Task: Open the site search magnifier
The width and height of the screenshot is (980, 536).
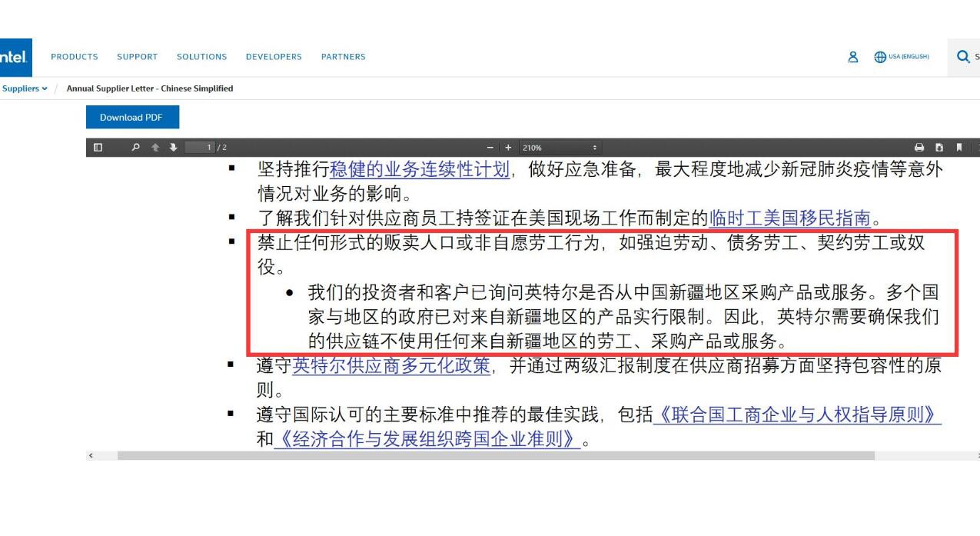Action: pos(962,56)
